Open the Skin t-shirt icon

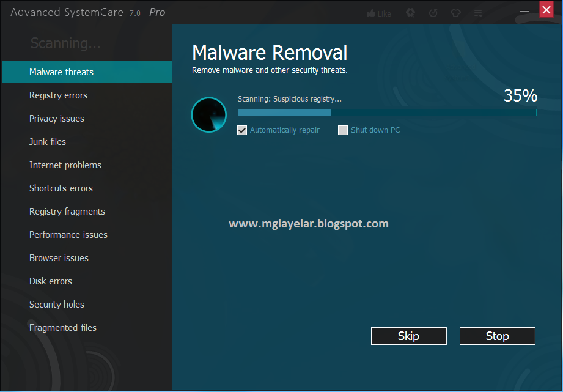coord(455,13)
